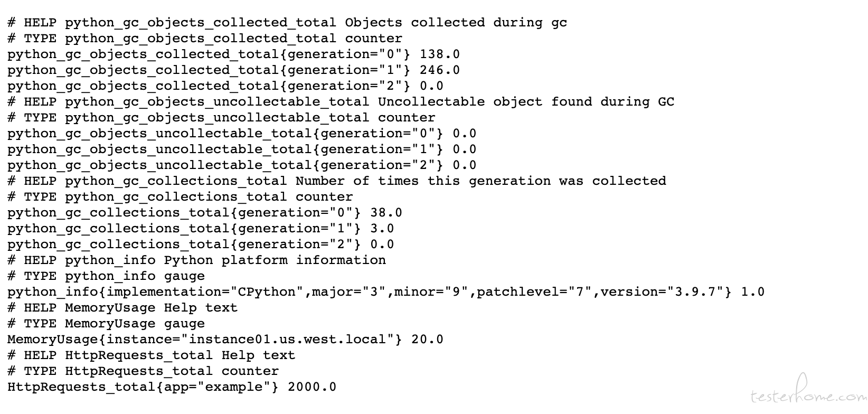
Task: Click the TYPE python_gc_collections_total counter line
Action: coord(180,197)
